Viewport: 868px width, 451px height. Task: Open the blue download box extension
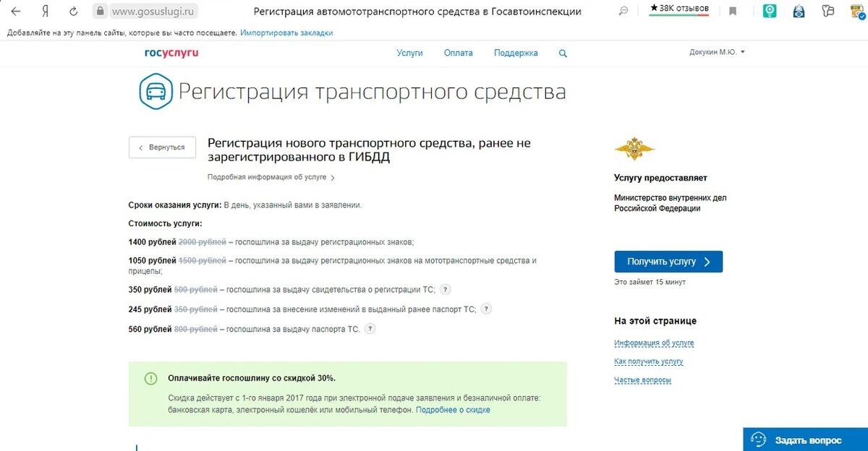coord(798,12)
